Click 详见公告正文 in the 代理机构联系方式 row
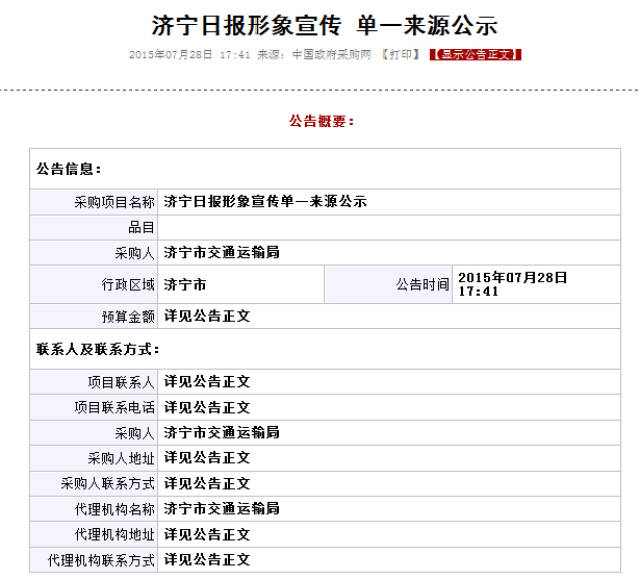The height and width of the screenshot is (579, 640). click(x=207, y=560)
